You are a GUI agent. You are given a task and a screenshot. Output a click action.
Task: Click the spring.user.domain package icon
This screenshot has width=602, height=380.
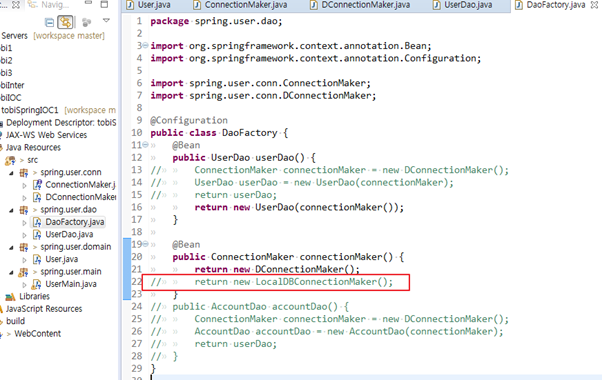24,247
